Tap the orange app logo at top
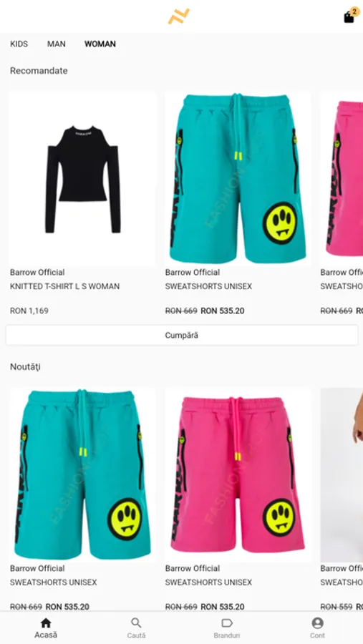The width and height of the screenshot is (363, 644). (179, 16)
